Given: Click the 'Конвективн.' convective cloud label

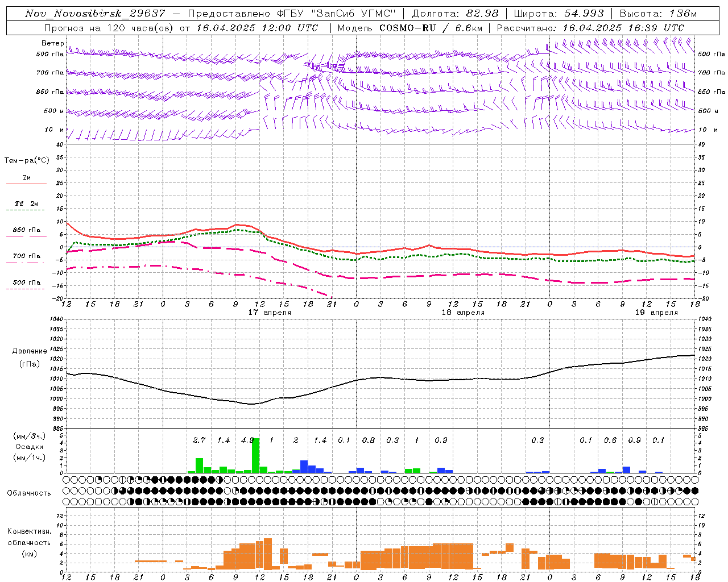Looking at the screenshot, I should (x=29, y=531).
